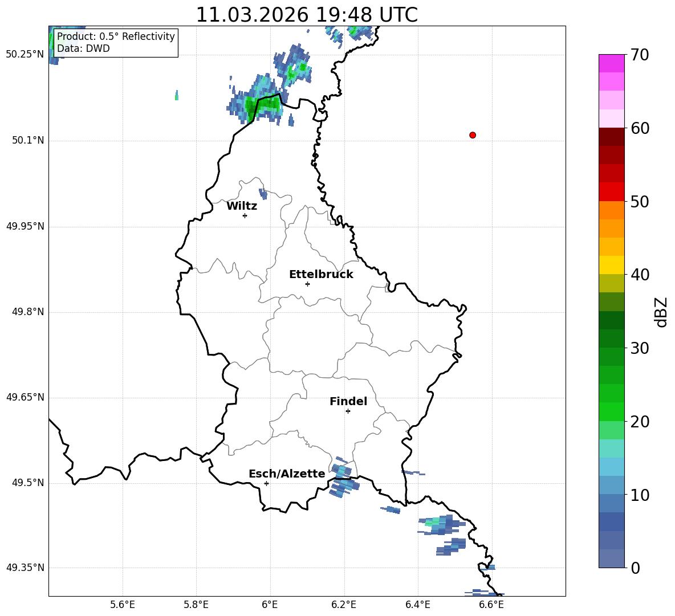Click the 30 tick label on colorbar
675x616 pixels.
(639, 348)
